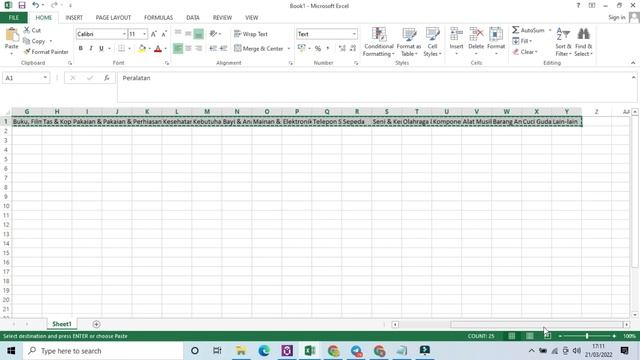The image size is (640, 360).
Task: Toggle Underline formatting
Action: 101,48
